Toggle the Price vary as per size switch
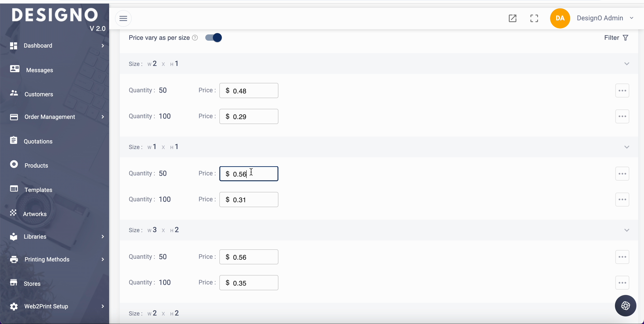Image resolution: width=644 pixels, height=324 pixels. point(214,38)
